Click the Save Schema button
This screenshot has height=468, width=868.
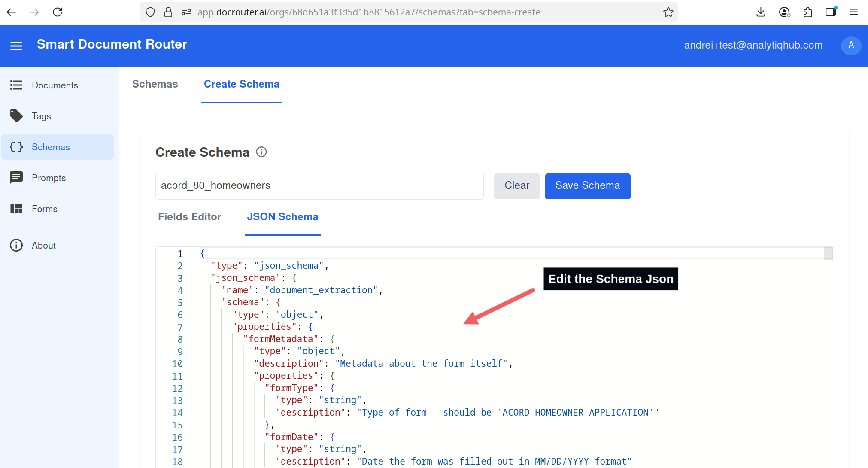(587, 186)
